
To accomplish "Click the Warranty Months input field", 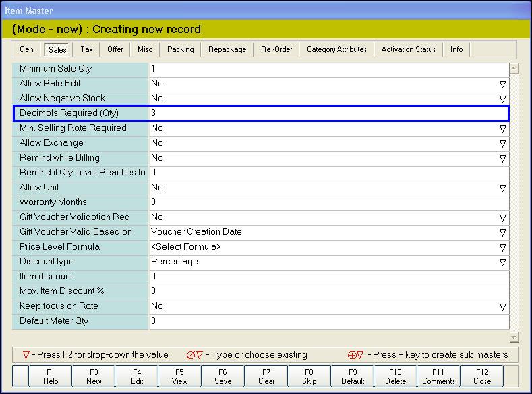I will click(328, 202).
